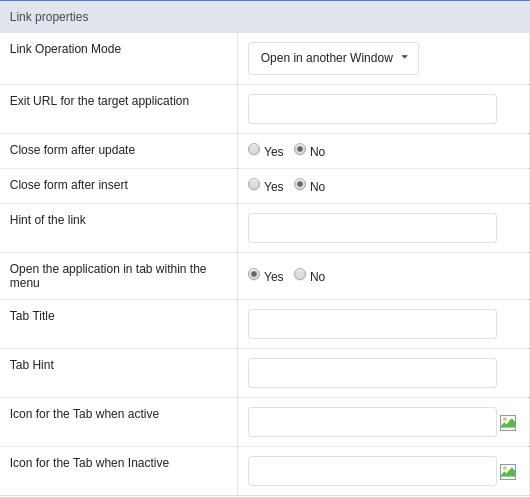
Task: Click the Tab Hint label text
Action: tap(32, 365)
